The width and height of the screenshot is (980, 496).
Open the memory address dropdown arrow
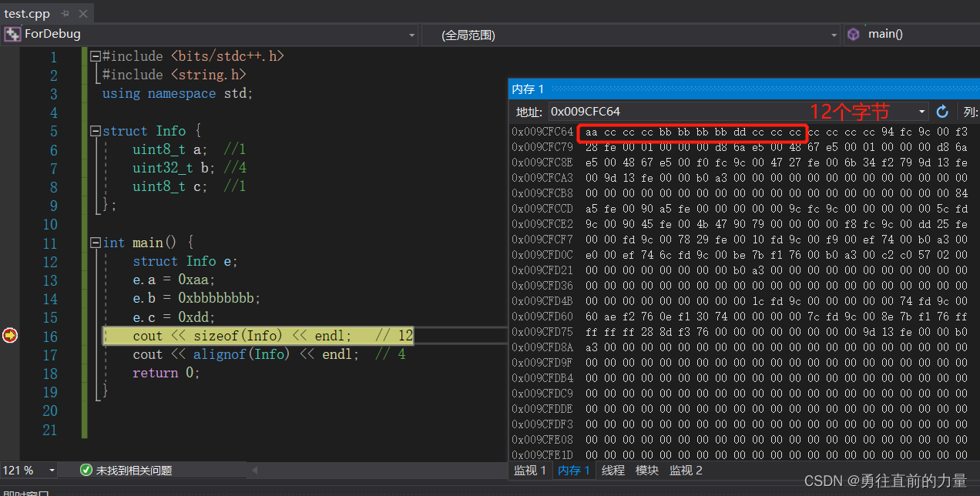(923, 112)
